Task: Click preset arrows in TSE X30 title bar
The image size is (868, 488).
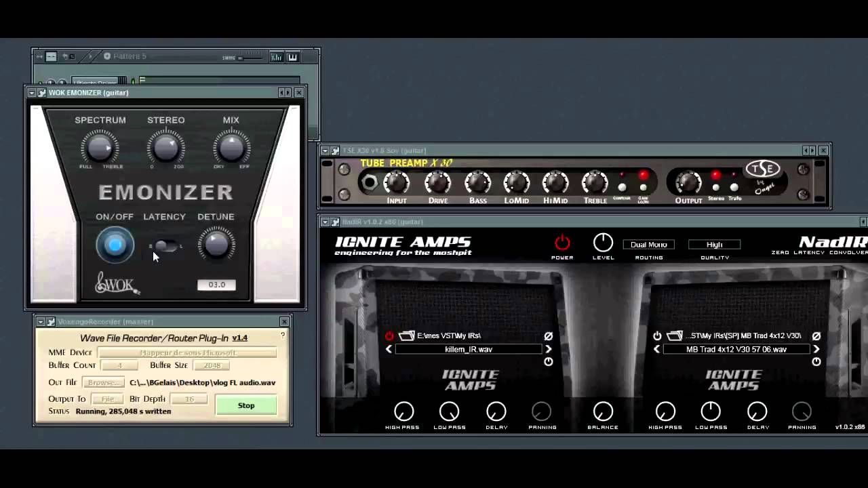Action: point(809,150)
